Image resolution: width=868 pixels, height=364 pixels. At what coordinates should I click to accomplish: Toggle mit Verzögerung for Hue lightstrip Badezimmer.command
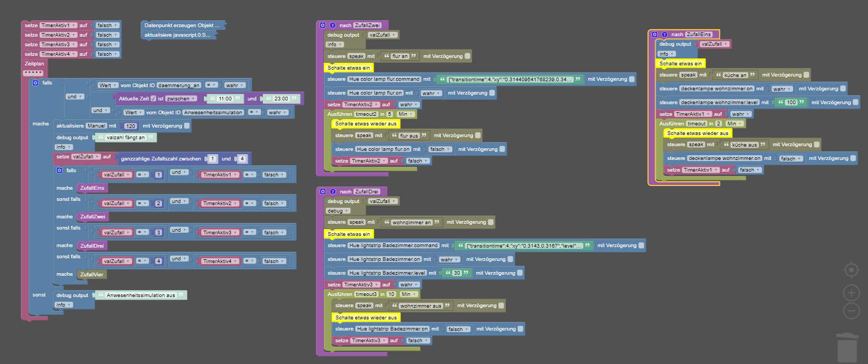(x=641, y=246)
